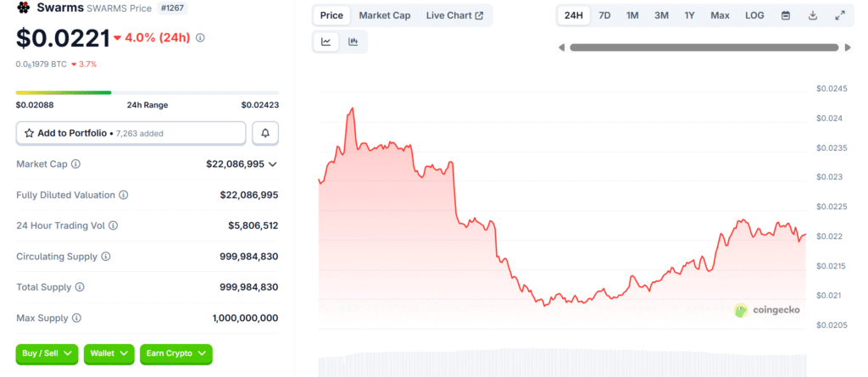Click the price alert bell icon

(x=265, y=133)
